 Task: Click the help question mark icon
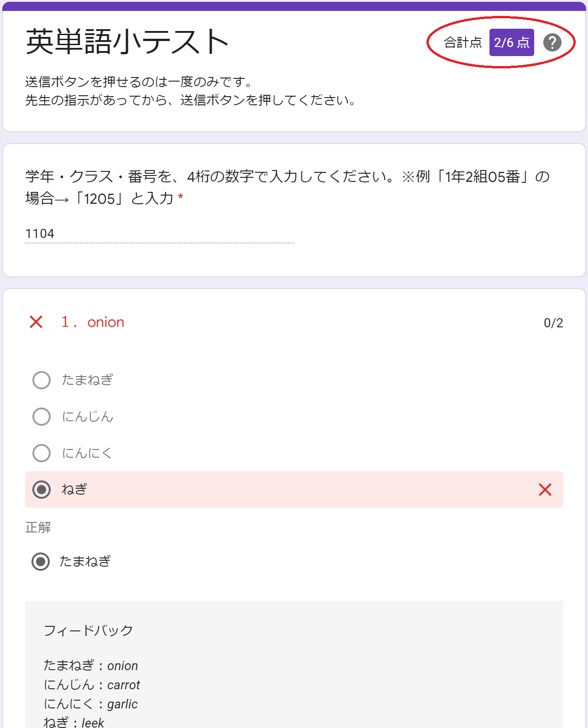point(552,42)
